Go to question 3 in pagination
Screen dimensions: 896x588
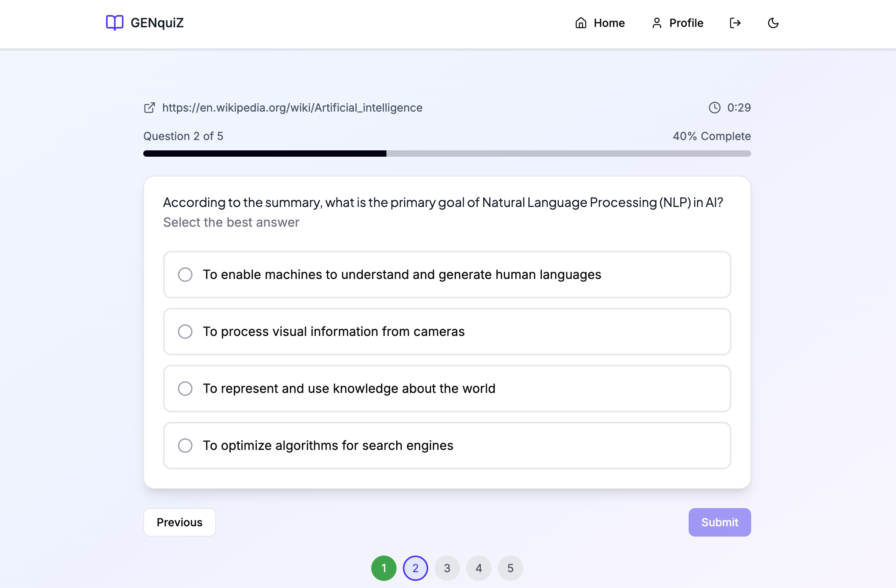pos(447,568)
